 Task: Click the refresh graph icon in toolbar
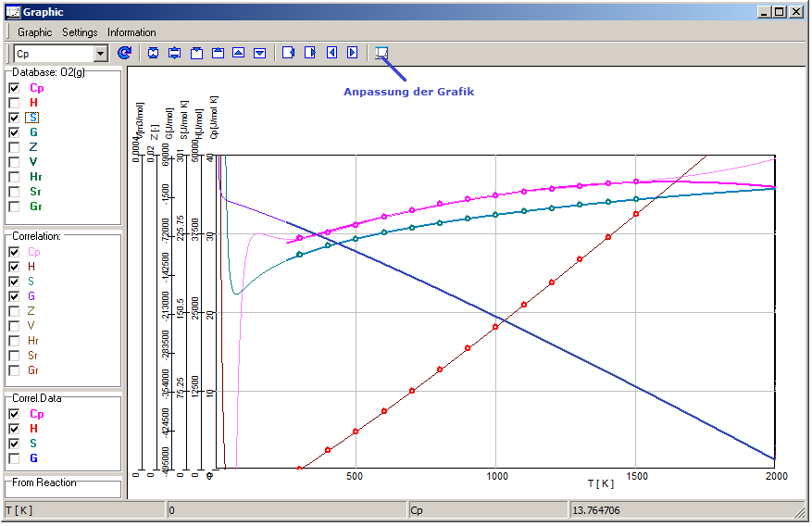click(x=125, y=53)
